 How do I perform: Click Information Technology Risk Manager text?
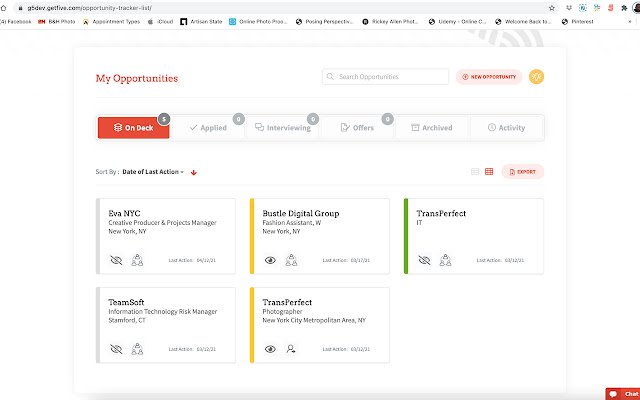(162, 312)
